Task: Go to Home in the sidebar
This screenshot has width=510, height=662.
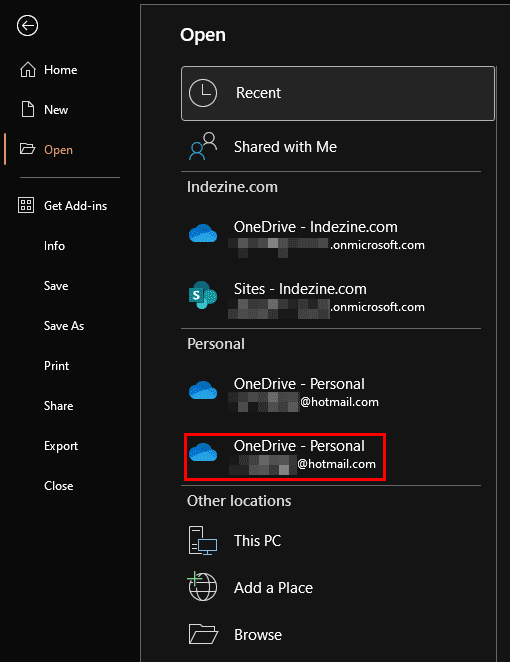Action: tap(61, 70)
